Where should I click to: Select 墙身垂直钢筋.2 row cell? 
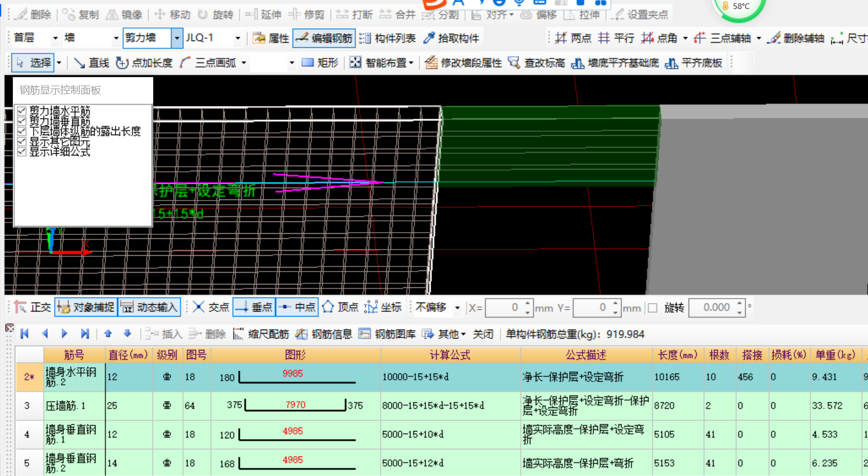(74, 463)
